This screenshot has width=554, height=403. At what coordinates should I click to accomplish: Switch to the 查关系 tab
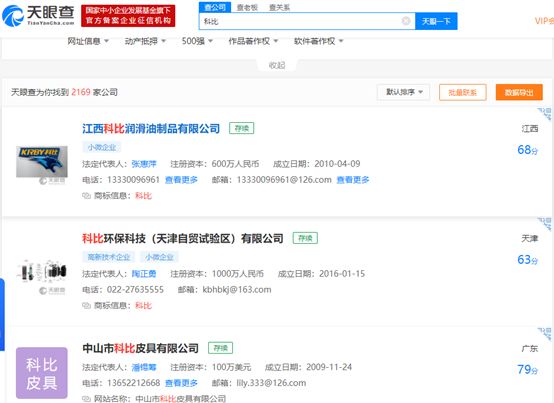tap(279, 7)
